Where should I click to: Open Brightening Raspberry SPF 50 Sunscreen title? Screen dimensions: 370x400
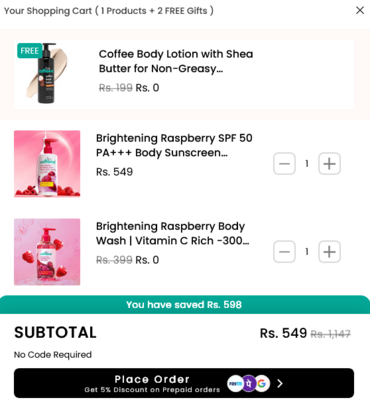[174, 145]
